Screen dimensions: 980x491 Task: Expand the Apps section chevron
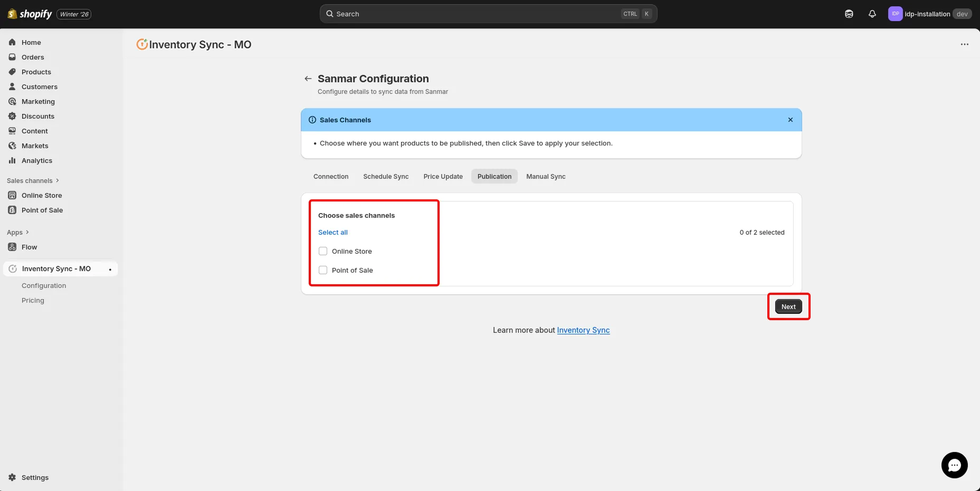pyautogui.click(x=27, y=232)
